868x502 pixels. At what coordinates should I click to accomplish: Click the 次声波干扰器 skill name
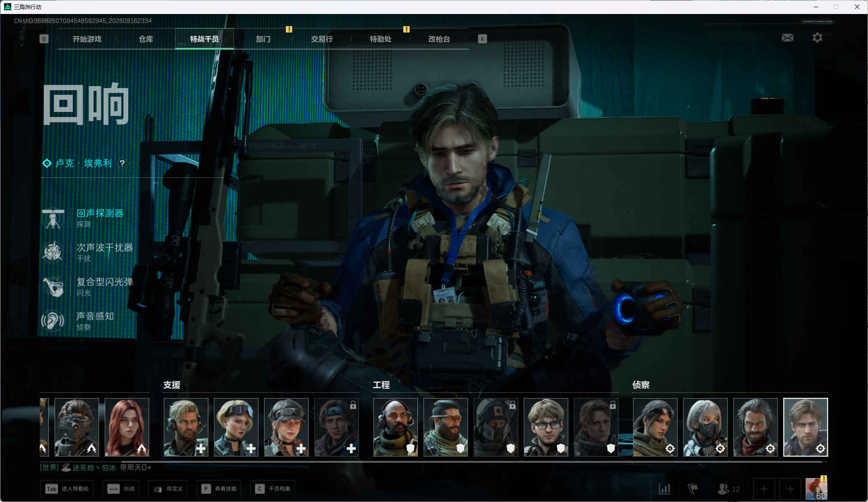click(105, 248)
